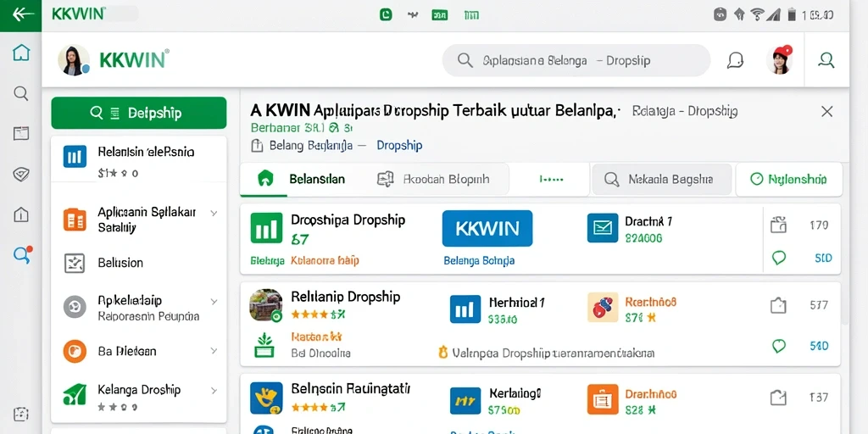The width and height of the screenshot is (868, 434).
Task: Click comment icon next to 540
Action: 779,346
